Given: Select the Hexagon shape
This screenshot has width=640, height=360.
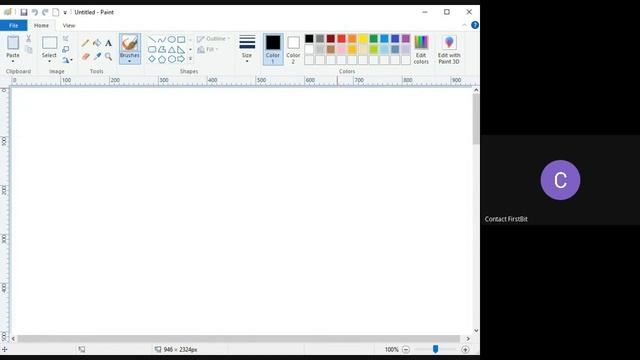Looking at the screenshot, I should tap(171, 59).
